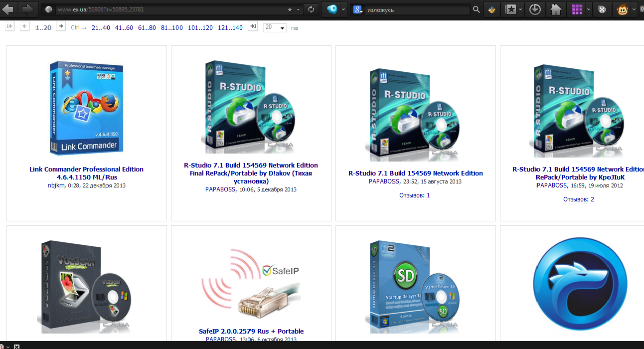Open the Link Commander box image
Screen dimensions: 644x349
[x=87, y=108]
